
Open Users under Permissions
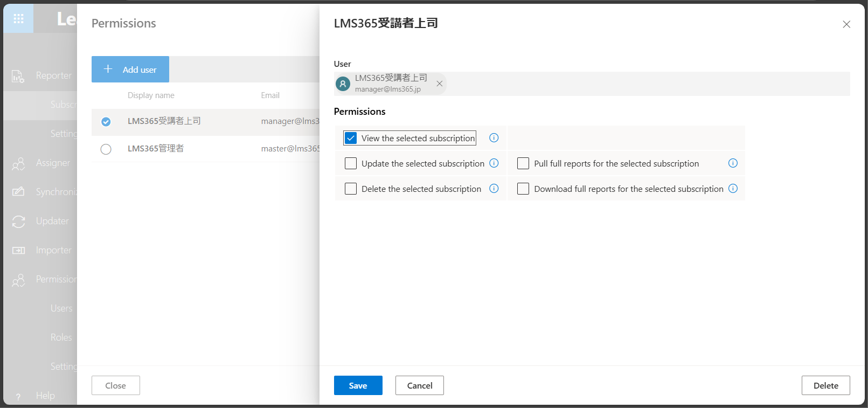(x=61, y=308)
